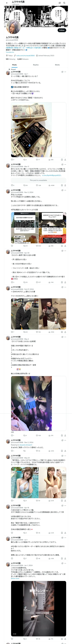Image resolution: width=72 pixels, height=644 pixels.
Task: View analytics showing 408K views
Action: [x=51, y=185]
